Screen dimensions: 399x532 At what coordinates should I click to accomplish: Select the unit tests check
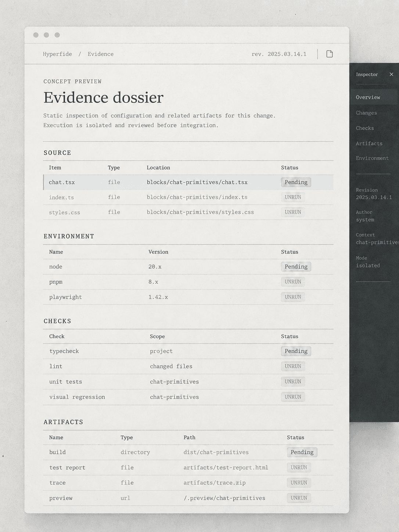[x=65, y=382]
